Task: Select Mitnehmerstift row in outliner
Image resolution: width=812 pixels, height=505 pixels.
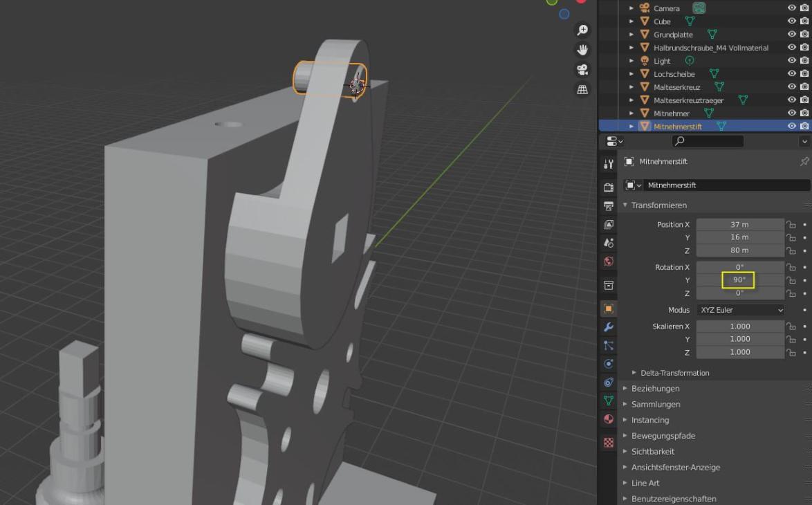Action: tap(705, 126)
